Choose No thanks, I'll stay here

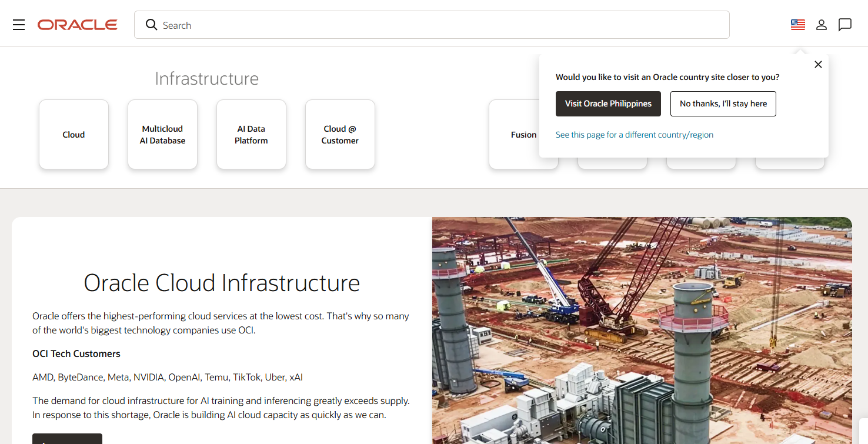(723, 104)
